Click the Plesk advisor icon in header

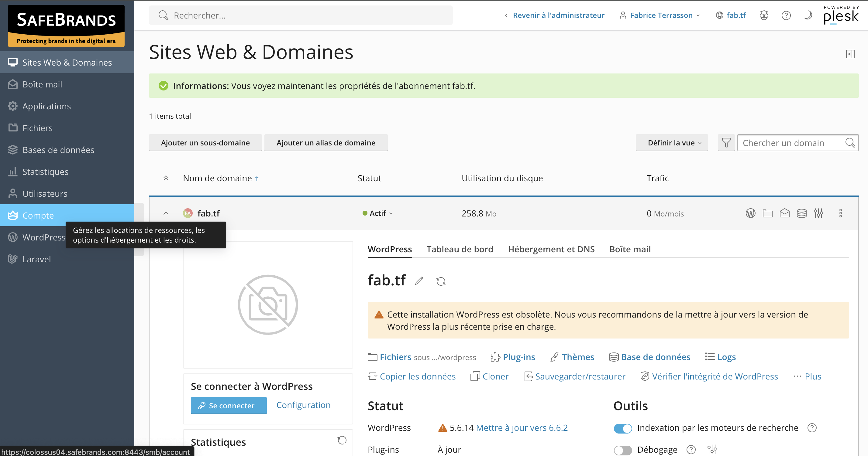coord(764,15)
